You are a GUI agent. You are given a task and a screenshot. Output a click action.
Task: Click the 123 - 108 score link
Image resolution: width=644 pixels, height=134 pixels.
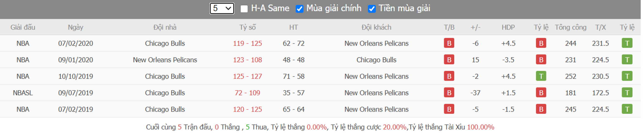[247, 60]
